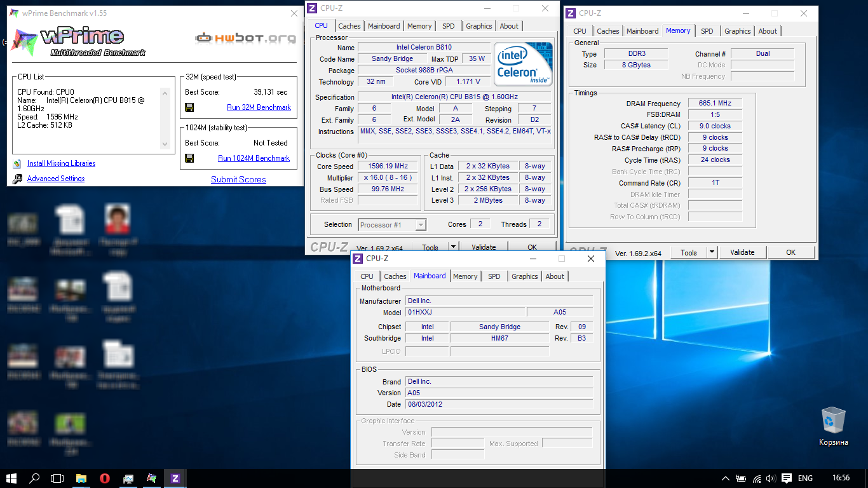Launch Opera browser from the taskbar

pyautogui.click(x=105, y=478)
